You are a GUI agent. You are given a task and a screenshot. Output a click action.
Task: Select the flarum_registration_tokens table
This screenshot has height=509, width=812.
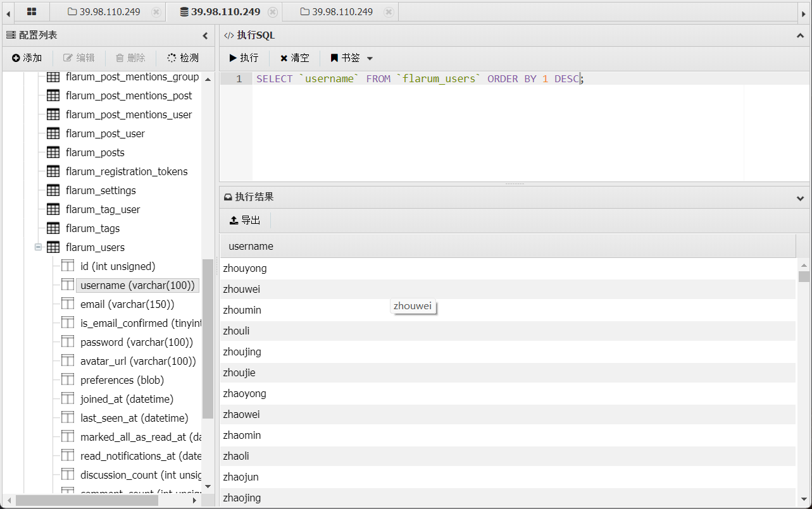(x=127, y=171)
